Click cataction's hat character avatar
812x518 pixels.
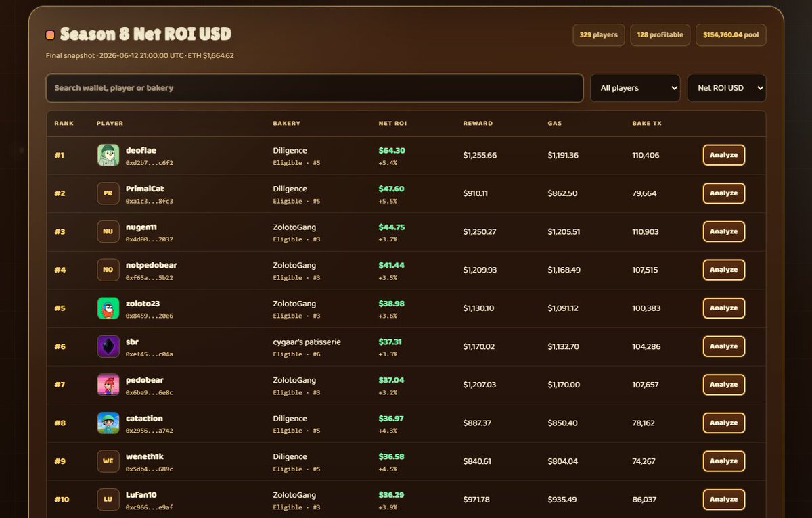pyautogui.click(x=108, y=423)
